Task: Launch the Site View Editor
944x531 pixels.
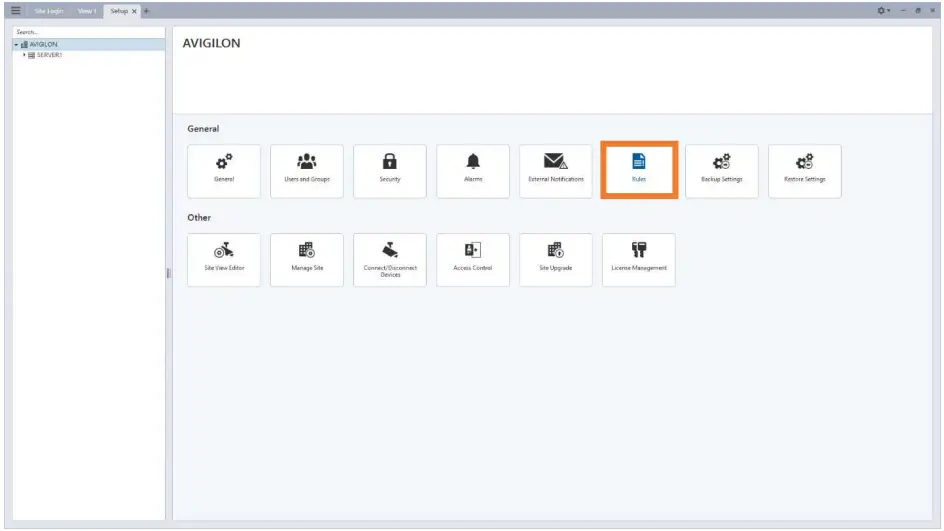Action: click(x=224, y=259)
